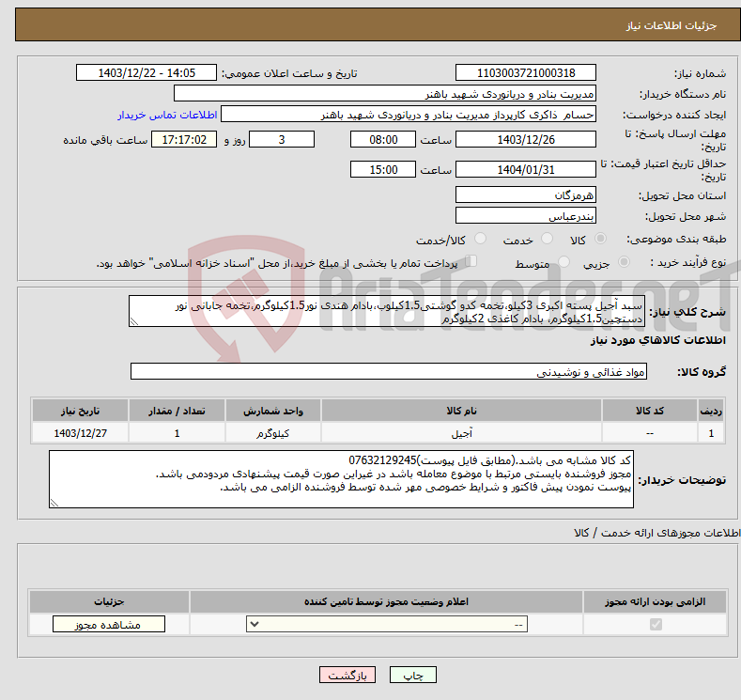The width and height of the screenshot is (741, 700).
Task: Toggle the Islamic treasury payment checkbox
Action: click(471, 261)
